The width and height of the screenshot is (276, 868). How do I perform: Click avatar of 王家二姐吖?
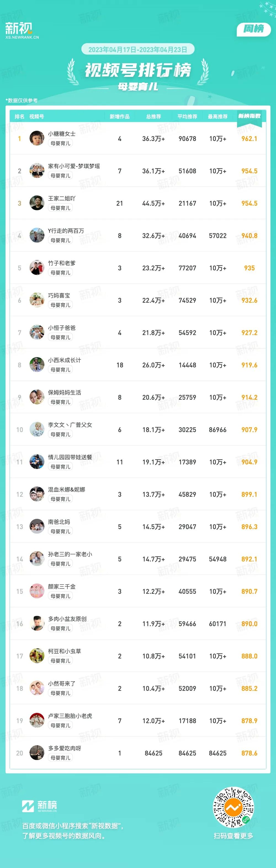coord(37,203)
